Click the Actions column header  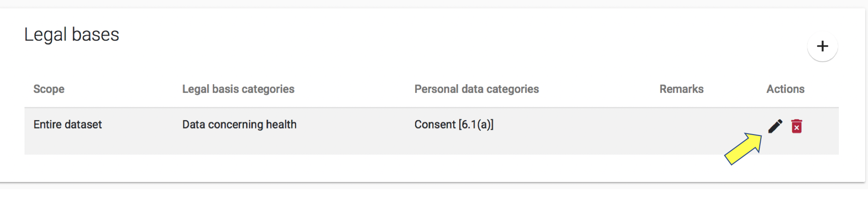click(785, 89)
